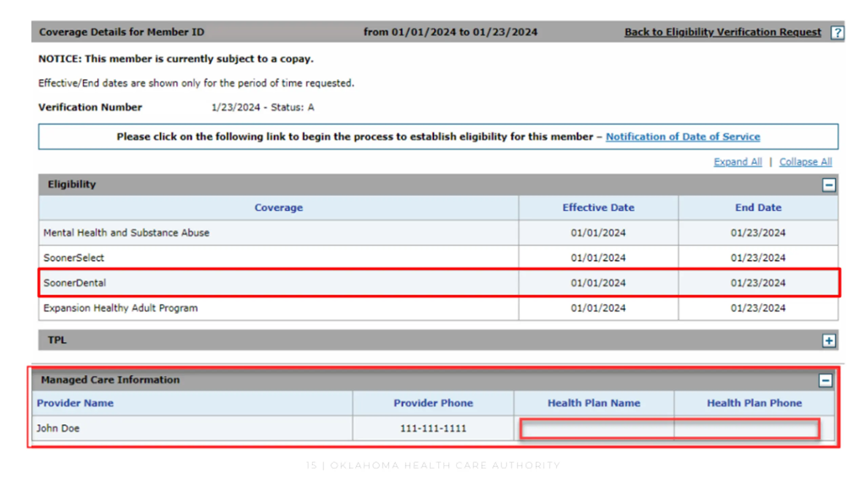The image size is (868, 488).
Task: Click the Health Plan Name column header
Action: click(594, 403)
